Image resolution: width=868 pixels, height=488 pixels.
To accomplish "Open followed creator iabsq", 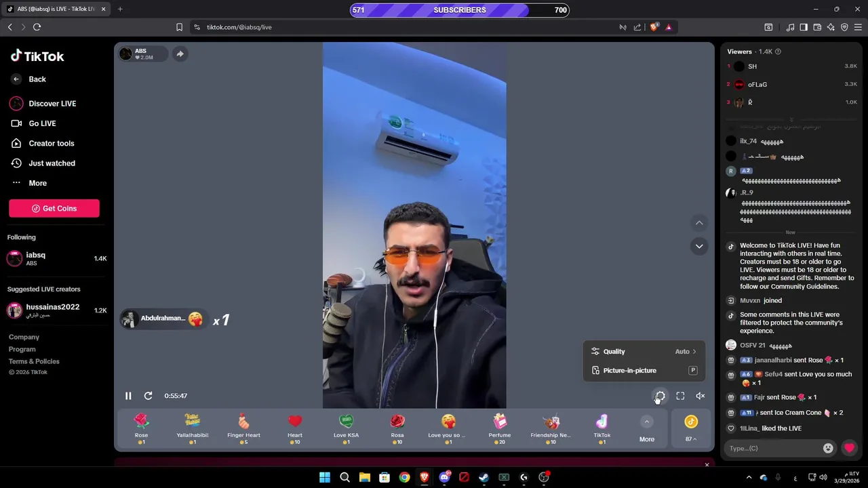I will [x=57, y=258].
